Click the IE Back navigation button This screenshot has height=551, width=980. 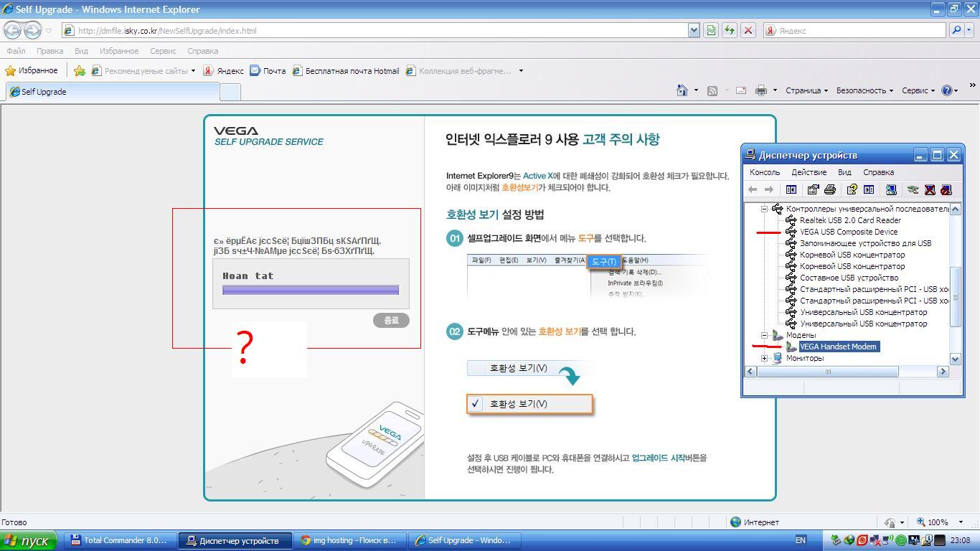12,30
